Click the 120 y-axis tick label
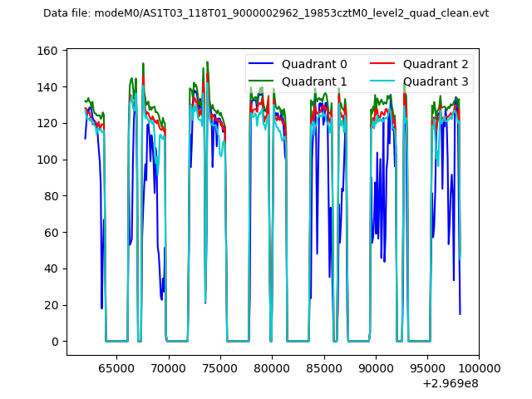Screen dimensions: 532x399 pyautogui.click(x=48, y=124)
